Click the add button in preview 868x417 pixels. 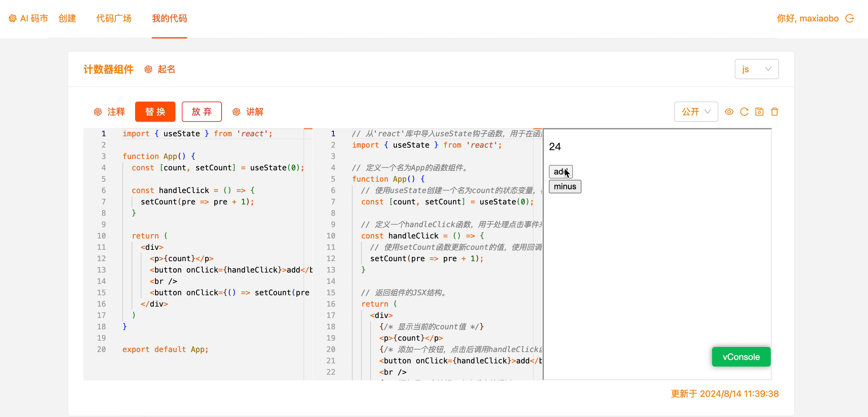561,172
